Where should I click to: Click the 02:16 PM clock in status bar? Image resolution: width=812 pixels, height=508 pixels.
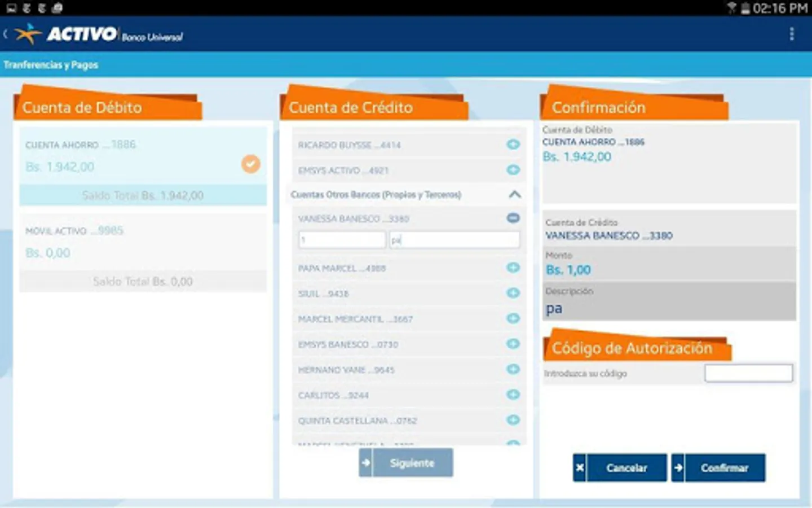780,8
